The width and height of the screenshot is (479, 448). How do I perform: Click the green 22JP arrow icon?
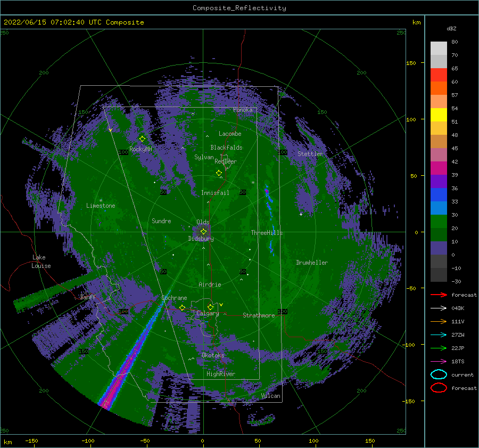coord(439,348)
